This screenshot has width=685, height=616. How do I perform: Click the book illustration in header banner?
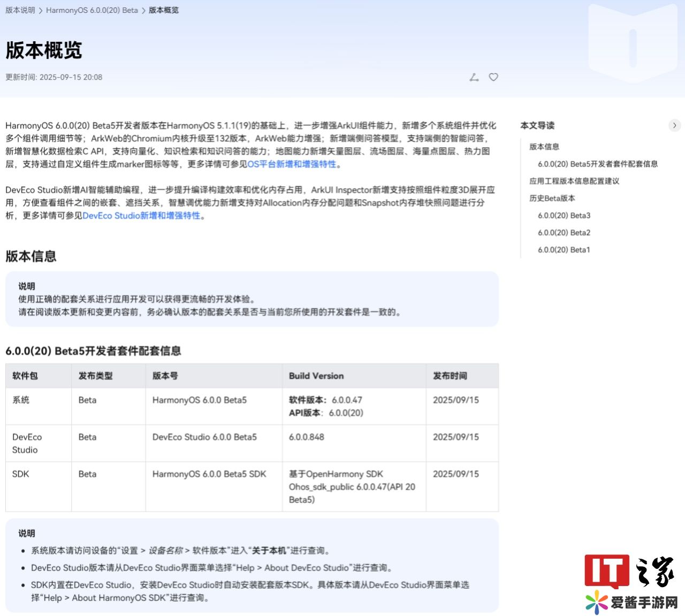(633, 43)
